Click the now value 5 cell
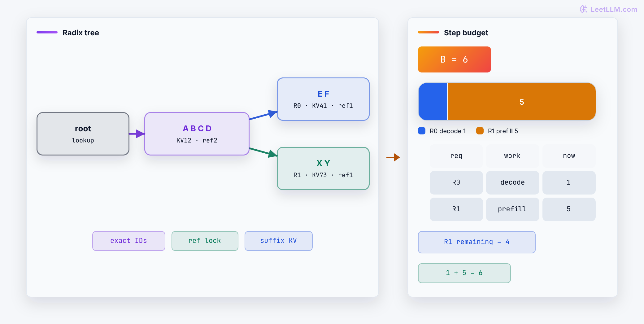This screenshot has width=644, height=324. click(569, 209)
